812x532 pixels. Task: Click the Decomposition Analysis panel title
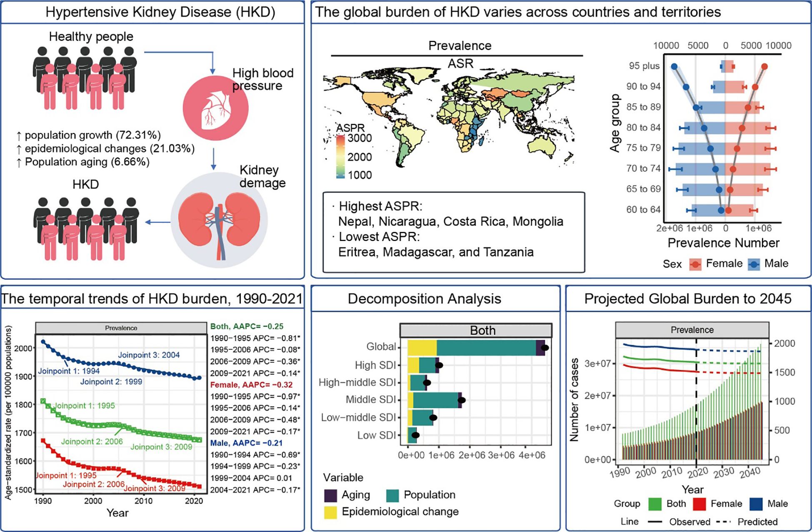[424, 299]
